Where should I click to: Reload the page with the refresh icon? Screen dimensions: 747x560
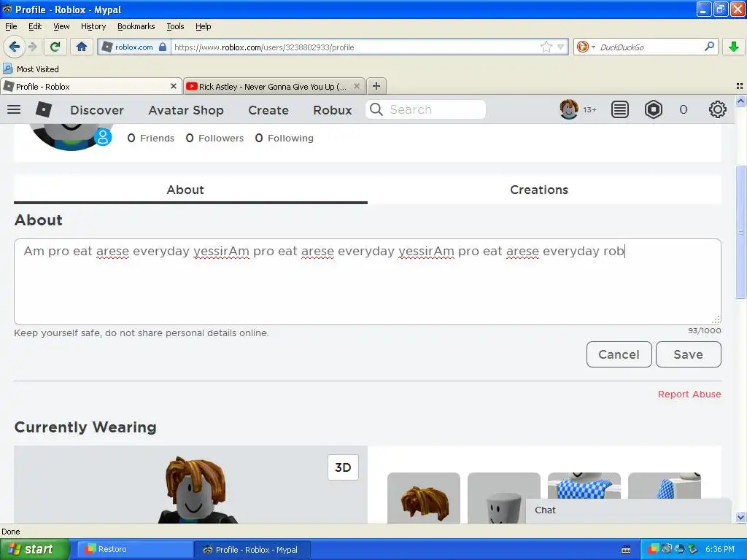(55, 47)
